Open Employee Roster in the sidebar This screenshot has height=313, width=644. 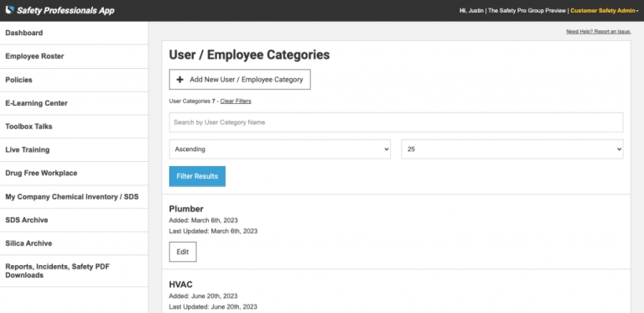[x=74, y=56]
